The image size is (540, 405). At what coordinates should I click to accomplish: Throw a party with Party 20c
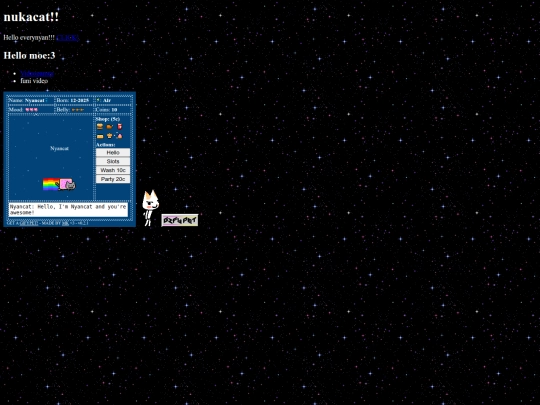(113, 179)
